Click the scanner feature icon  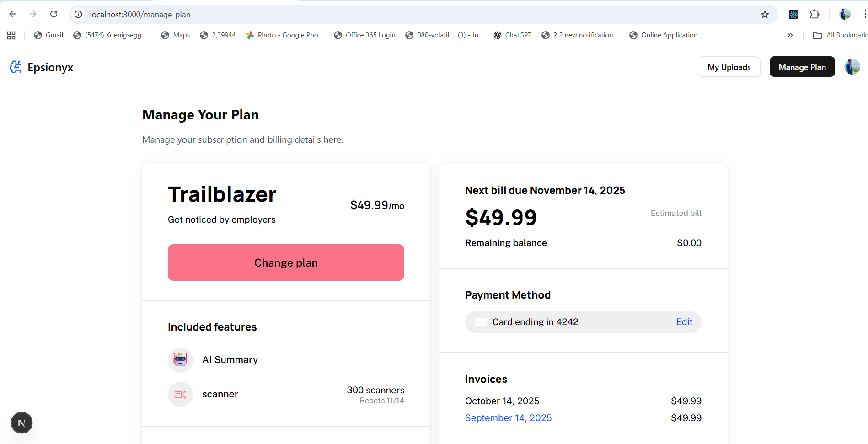coord(180,394)
